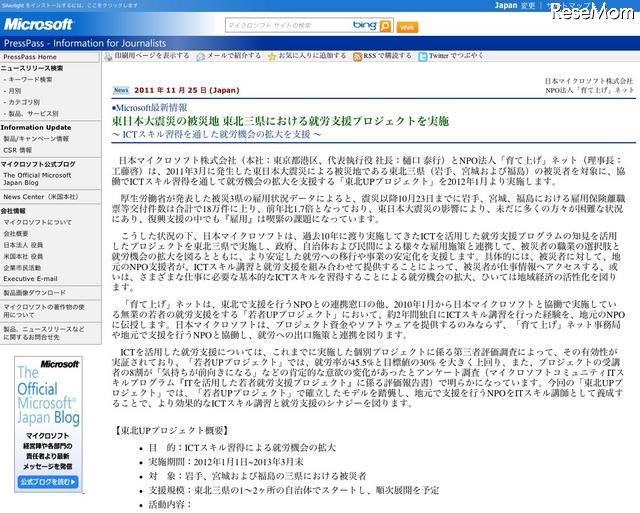
Task: Click the Information Update sidebar heading
Action: coord(36,127)
